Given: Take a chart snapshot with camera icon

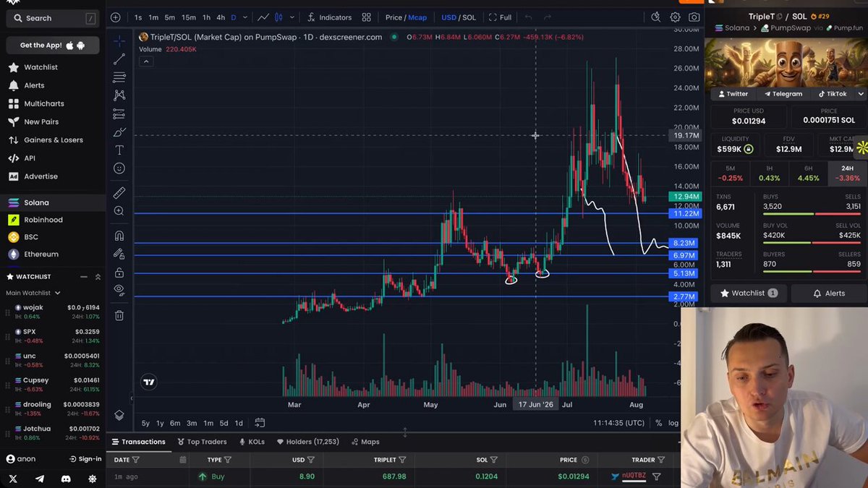Looking at the screenshot, I should click(694, 17).
